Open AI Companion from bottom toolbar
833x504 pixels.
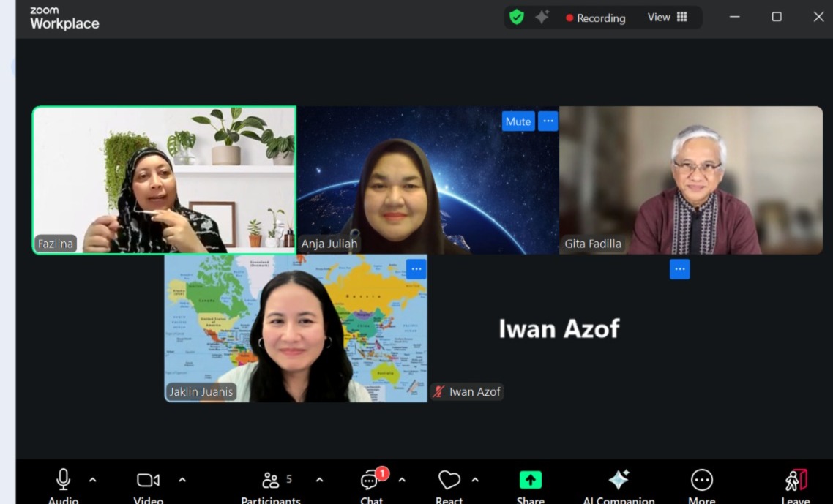pyautogui.click(x=619, y=480)
